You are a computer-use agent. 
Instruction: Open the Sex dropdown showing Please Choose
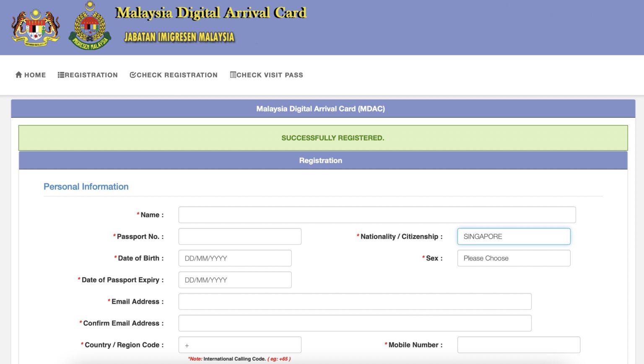(x=513, y=258)
